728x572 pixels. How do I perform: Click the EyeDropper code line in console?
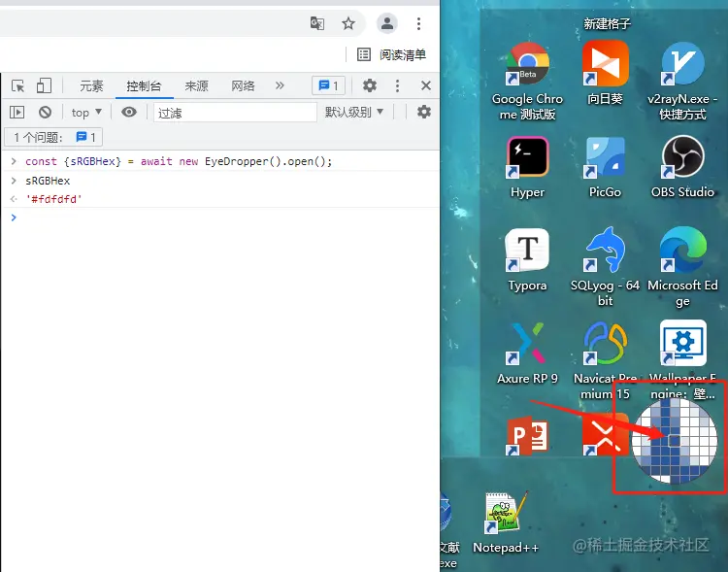[179, 161]
